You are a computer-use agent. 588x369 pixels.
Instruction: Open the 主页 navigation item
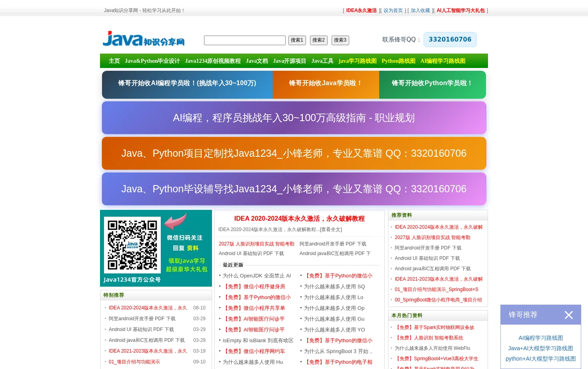pyautogui.click(x=114, y=61)
